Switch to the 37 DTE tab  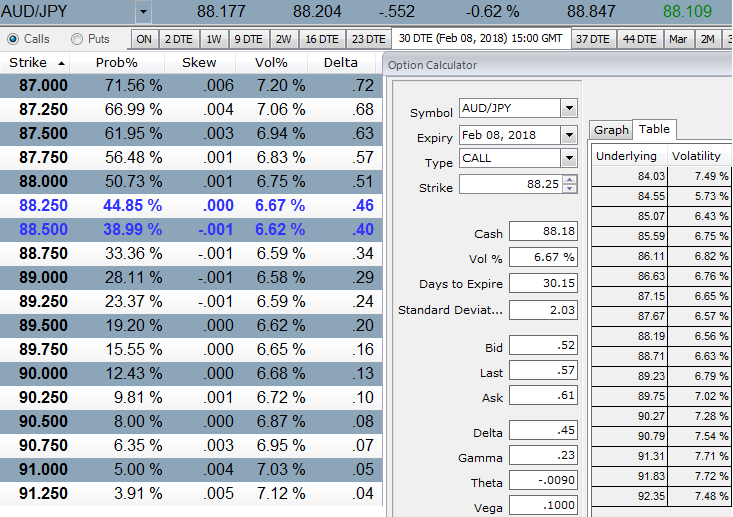(593, 39)
